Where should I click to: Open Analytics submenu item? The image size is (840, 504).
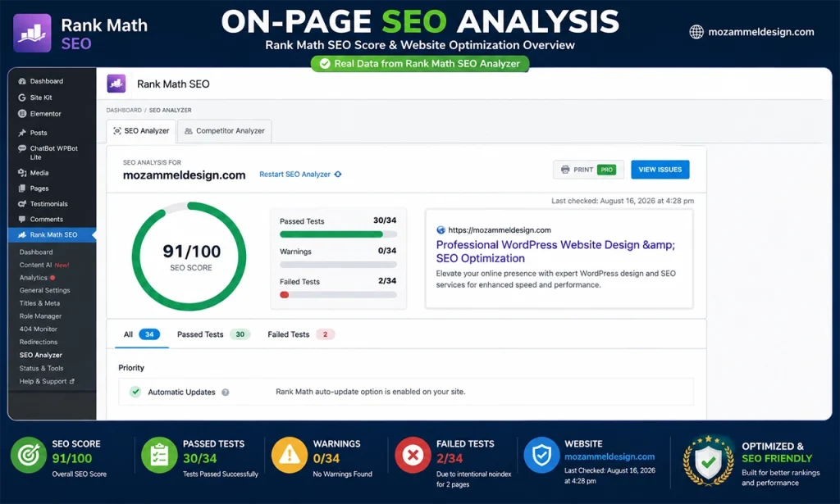point(33,278)
